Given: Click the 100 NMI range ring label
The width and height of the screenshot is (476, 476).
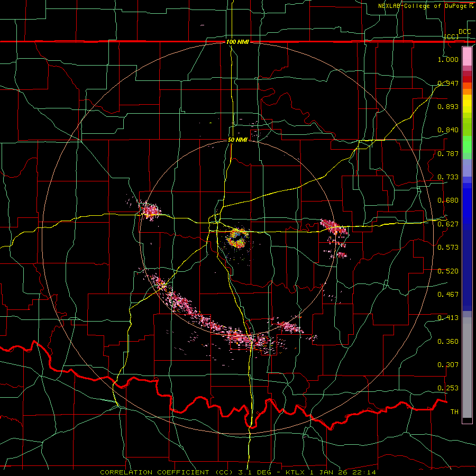Looking at the screenshot, I should (237, 42).
